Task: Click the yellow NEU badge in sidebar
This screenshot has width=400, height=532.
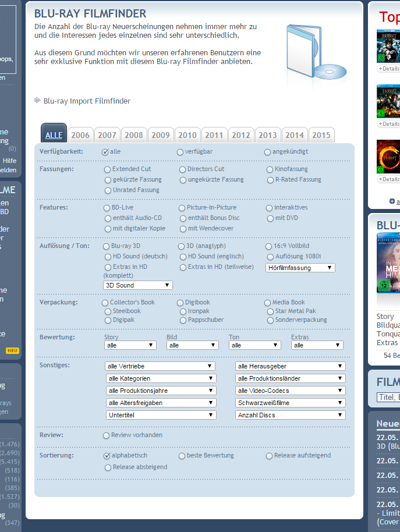Action: [12, 350]
